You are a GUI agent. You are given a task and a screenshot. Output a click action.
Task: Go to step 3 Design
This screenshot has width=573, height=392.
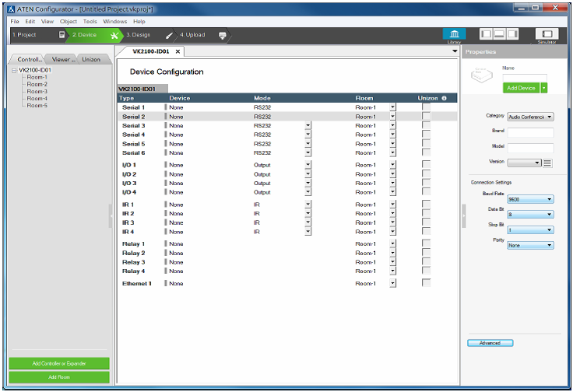pos(148,35)
